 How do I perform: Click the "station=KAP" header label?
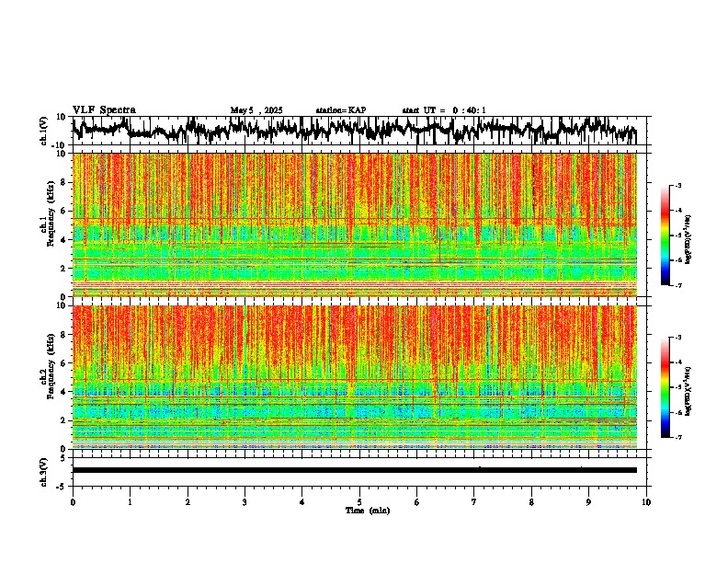pos(341,110)
